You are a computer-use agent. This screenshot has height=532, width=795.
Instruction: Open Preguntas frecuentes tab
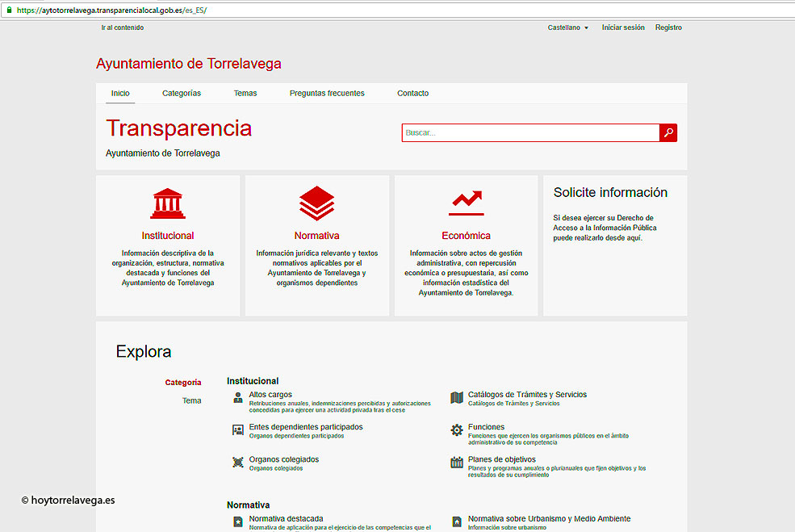click(x=327, y=94)
